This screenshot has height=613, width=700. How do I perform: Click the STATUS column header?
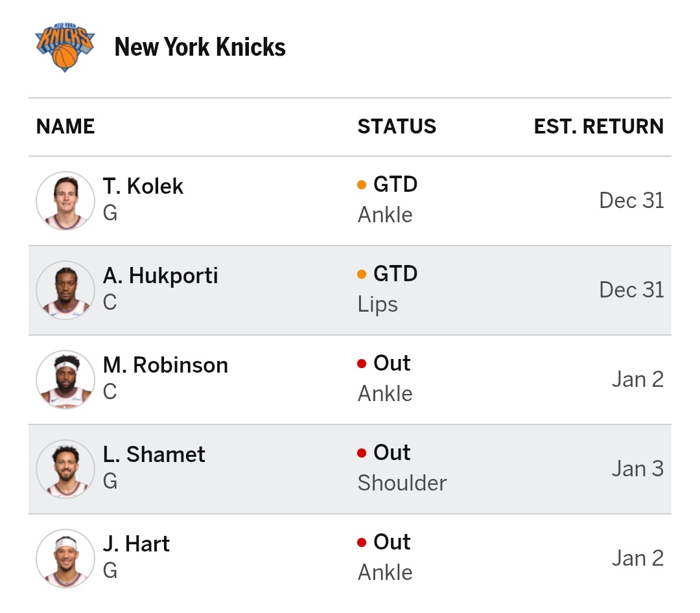pyautogui.click(x=397, y=126)
